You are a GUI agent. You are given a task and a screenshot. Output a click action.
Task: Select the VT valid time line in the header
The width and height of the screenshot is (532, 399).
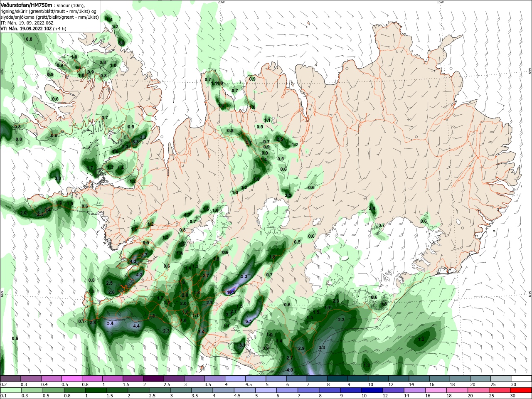tap(33, 29)
